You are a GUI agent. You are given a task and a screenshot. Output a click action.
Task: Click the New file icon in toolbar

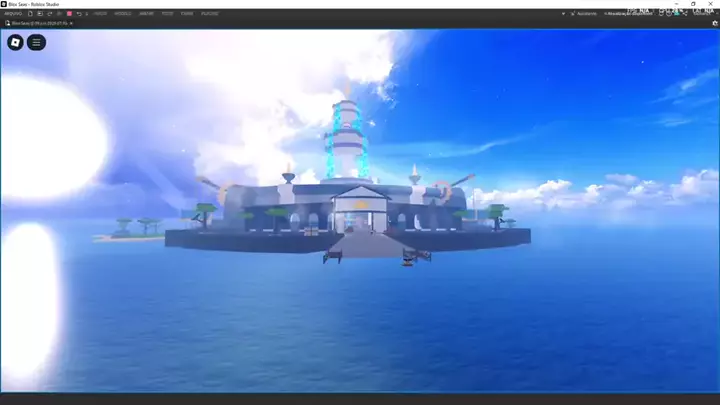[x=31, y=14]
